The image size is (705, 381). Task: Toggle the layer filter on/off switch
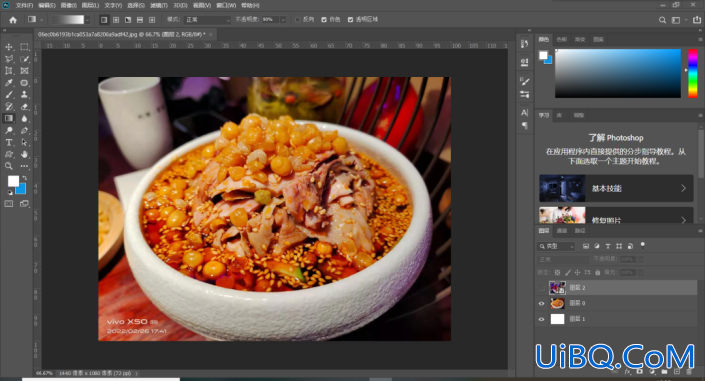pyautogui.click(x=643, y=245)
